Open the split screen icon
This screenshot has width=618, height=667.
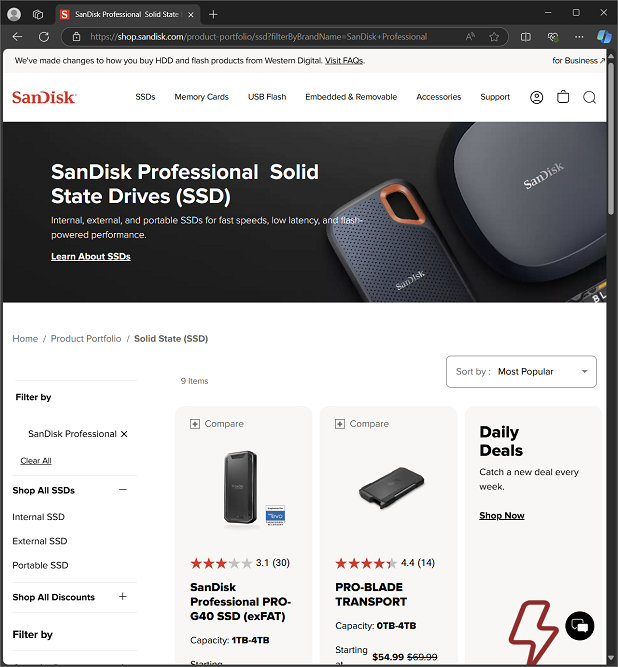525,37
